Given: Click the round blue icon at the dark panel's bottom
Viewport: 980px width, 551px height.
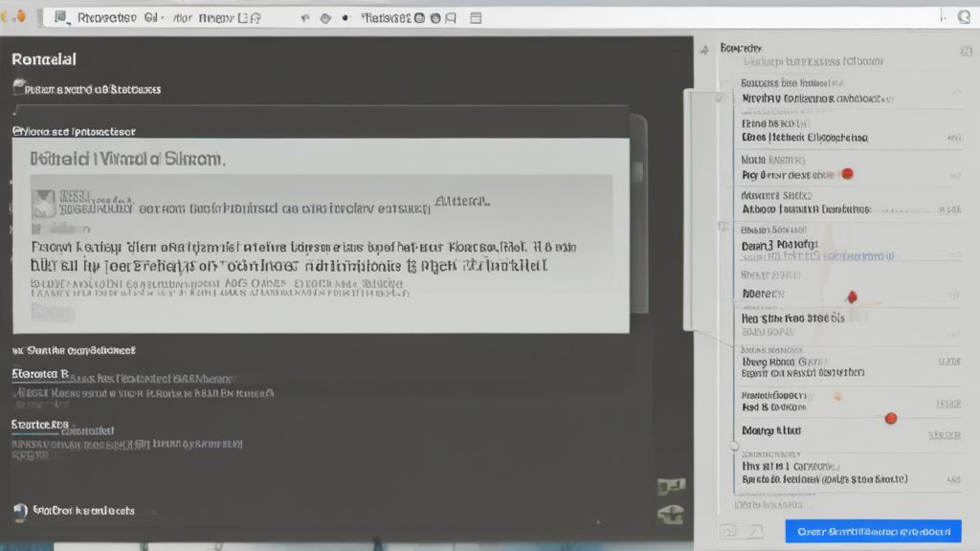Looking at the screenshot, I should pyautogui.click(x=21, y=511).
